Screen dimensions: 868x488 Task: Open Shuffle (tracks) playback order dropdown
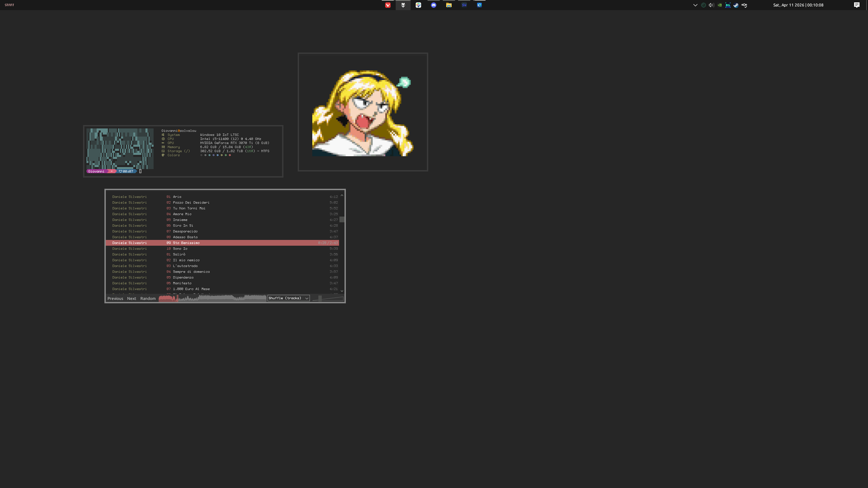point(288,298)
